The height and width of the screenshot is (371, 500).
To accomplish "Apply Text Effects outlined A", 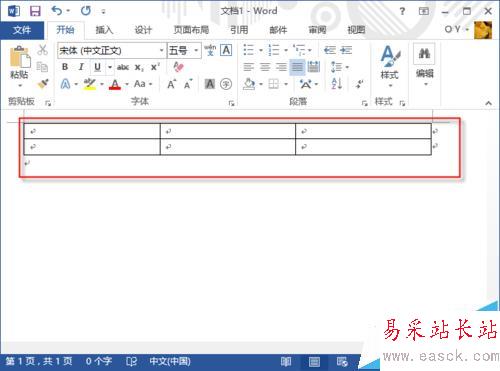I will [x=65, y=84].
